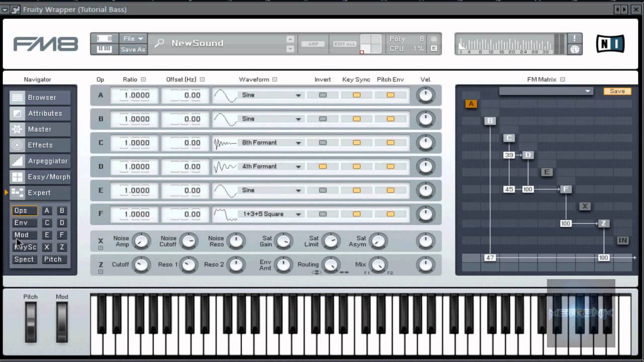Click matrix value 47 on B column
Image resolution: width=644 pixels, height=362 pixels.
point(490,257)
